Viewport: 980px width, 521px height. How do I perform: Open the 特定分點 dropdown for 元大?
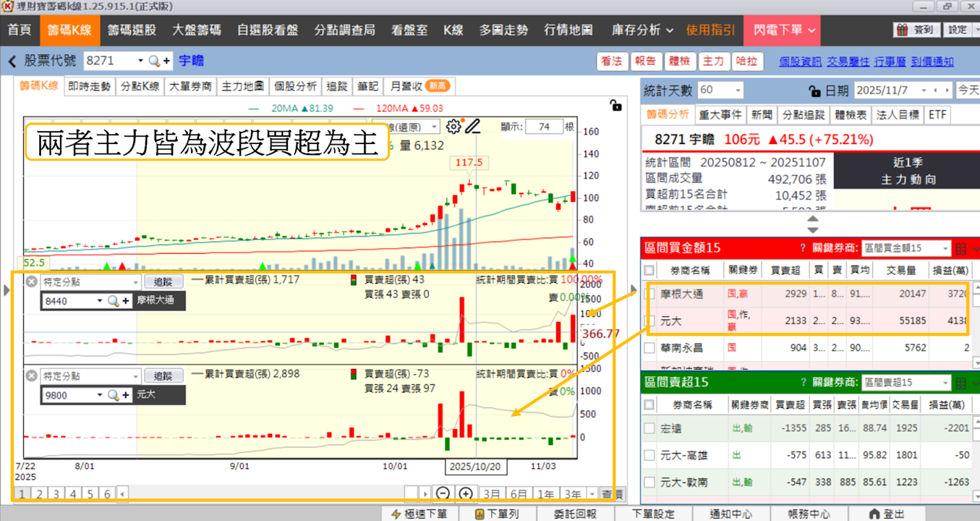click(x=90, y=376)
